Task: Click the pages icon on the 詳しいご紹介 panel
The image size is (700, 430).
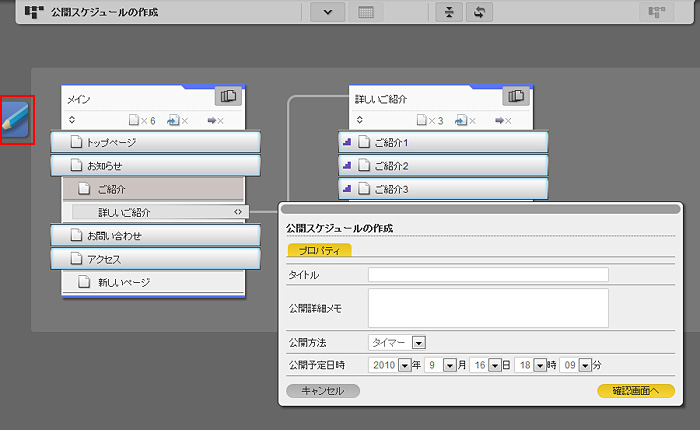Action: point(516,96)
